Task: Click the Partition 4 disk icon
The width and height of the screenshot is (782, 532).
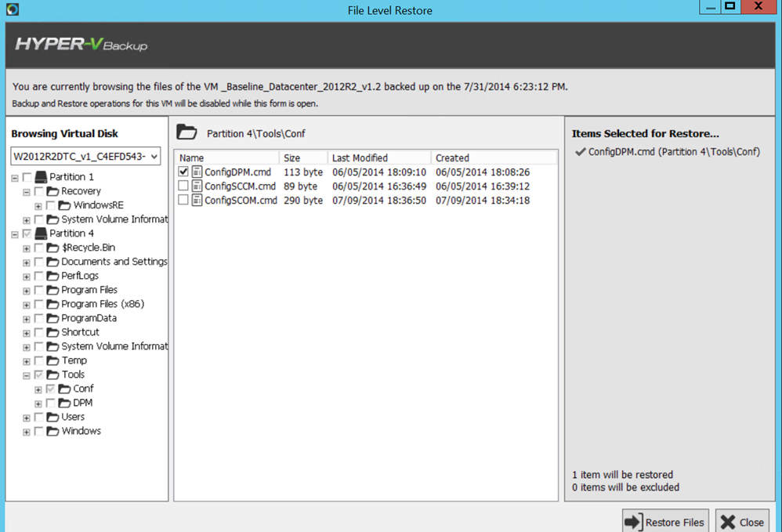Action: click(41, 233)
